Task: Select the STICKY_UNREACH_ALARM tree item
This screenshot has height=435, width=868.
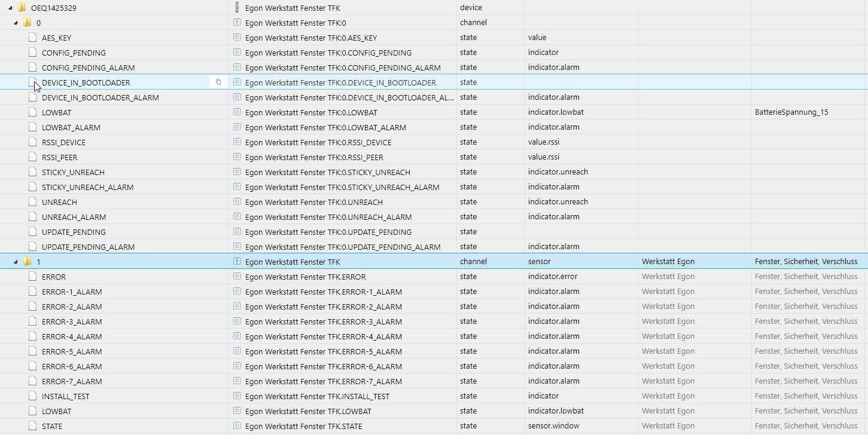Action: (x=87, y=187)
